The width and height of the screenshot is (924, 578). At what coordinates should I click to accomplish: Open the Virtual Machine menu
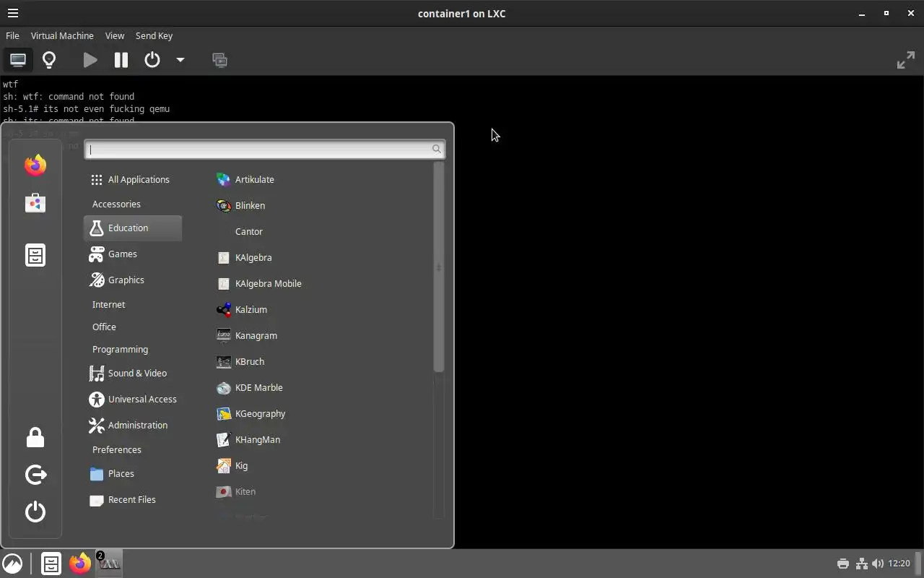[62, 35]
